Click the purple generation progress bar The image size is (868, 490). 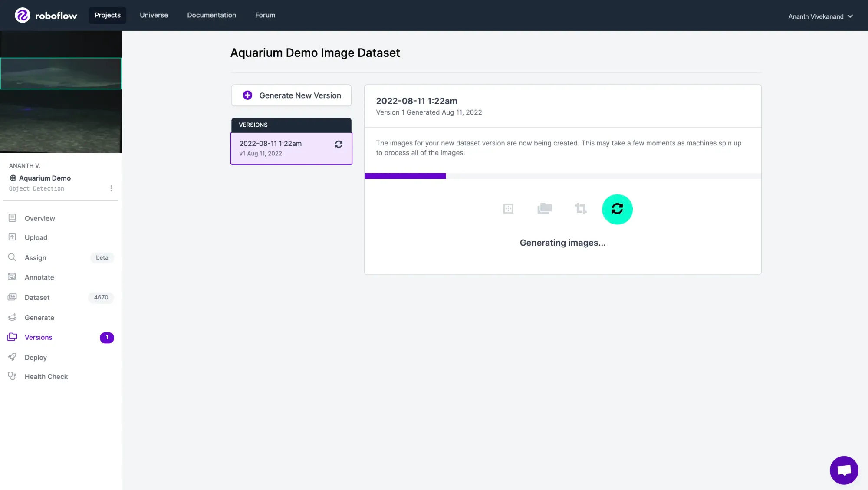point(405,176)
